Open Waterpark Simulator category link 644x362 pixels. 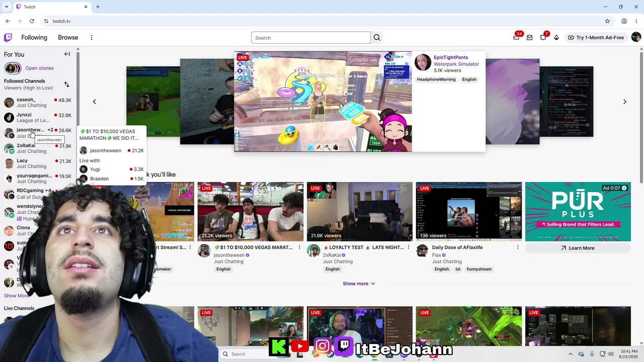[x=456, y=64]
